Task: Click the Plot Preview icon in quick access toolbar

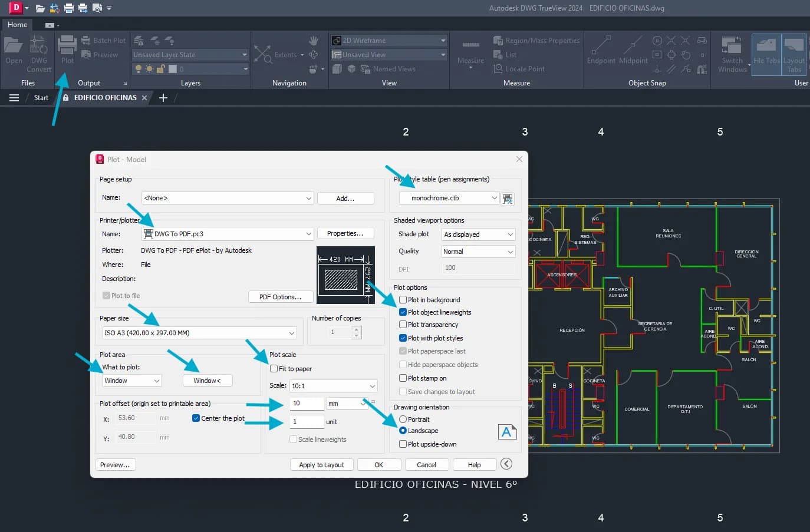Action: pos(97,8)
